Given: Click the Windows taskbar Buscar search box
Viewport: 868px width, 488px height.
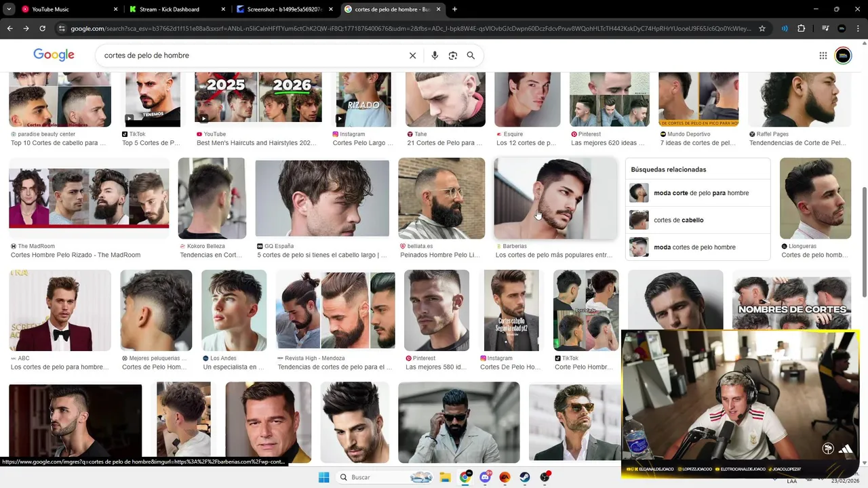Looking at the screenshot, I should [x=384, y=477].
